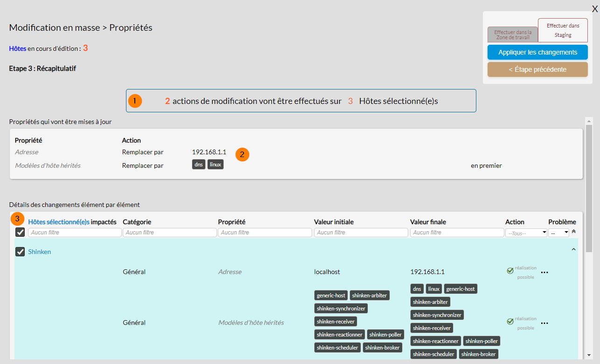
Task: Open the Action filter dropdown
Action: (526, 233)
